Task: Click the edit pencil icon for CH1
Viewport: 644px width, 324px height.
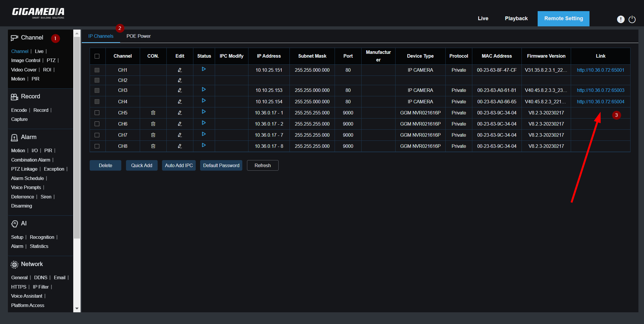Action: coord(180,70)
